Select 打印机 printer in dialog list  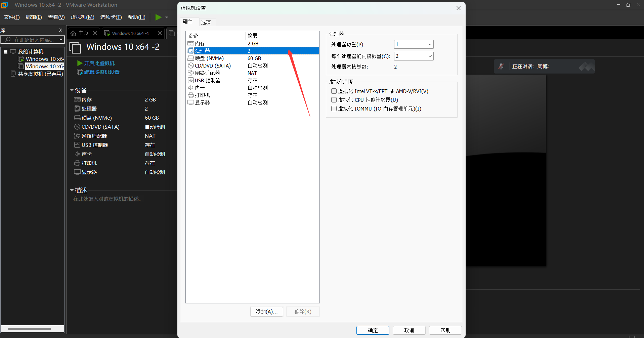point(252,95)
